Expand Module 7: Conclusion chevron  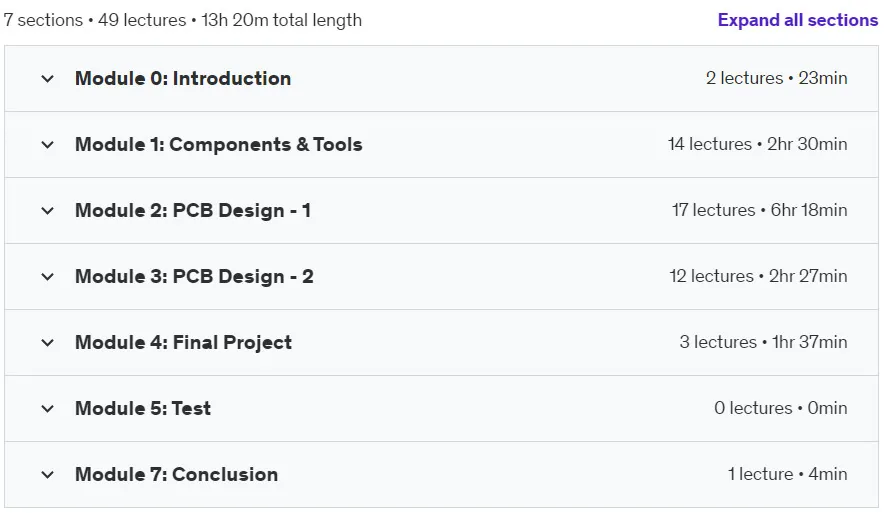(x=48, y=475)
